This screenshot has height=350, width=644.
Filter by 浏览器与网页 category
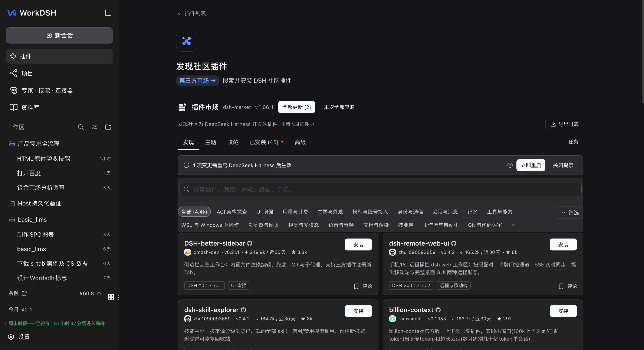(263, 225)
